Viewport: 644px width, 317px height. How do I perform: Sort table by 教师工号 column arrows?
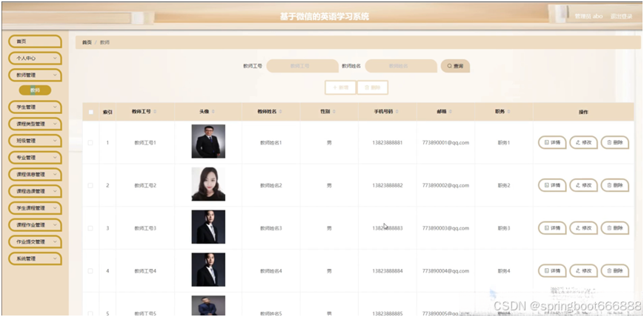click(x=155, y=112)
